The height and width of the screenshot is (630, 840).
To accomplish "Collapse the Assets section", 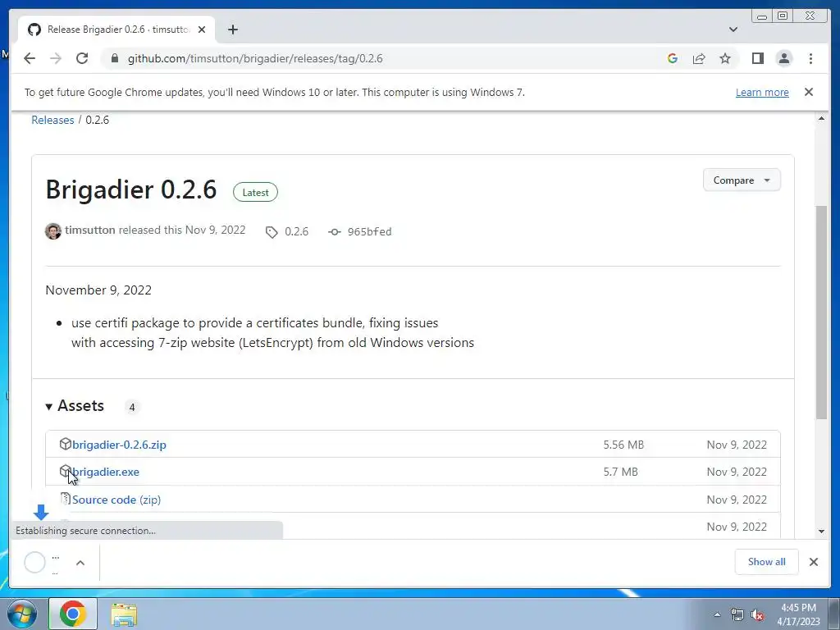I will click(x=75, y=406).
